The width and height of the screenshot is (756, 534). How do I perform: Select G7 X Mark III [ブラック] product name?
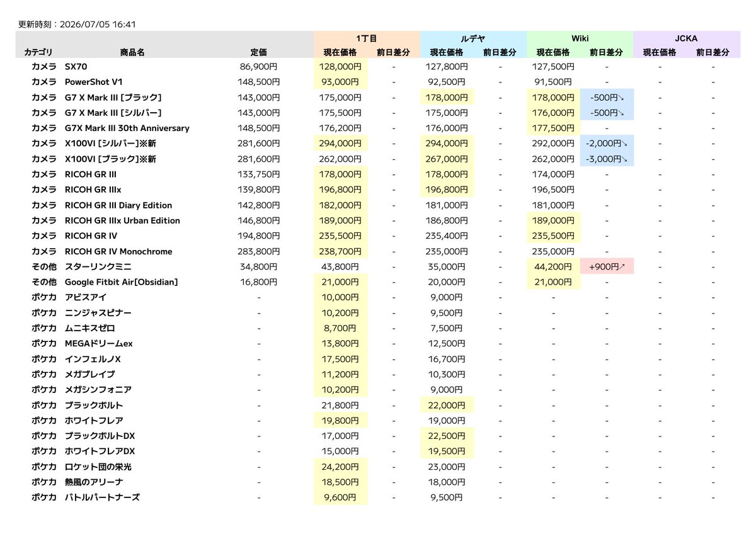point(113,97)
